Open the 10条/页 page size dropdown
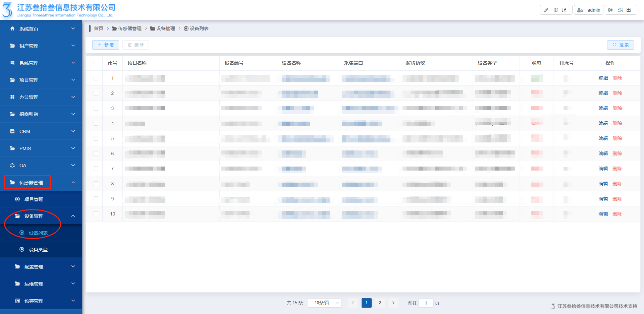The height and width of the screenshot is (314, 644). coord(324,303)
